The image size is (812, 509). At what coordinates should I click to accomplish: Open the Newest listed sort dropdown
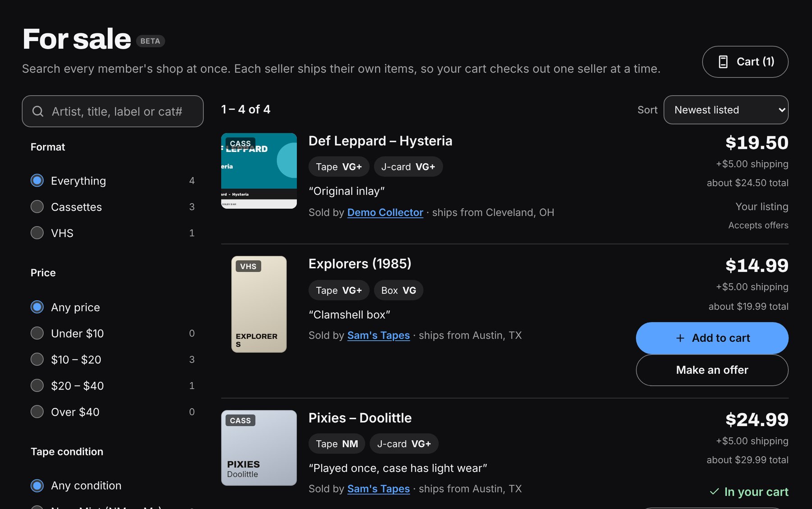coord(726,110)
